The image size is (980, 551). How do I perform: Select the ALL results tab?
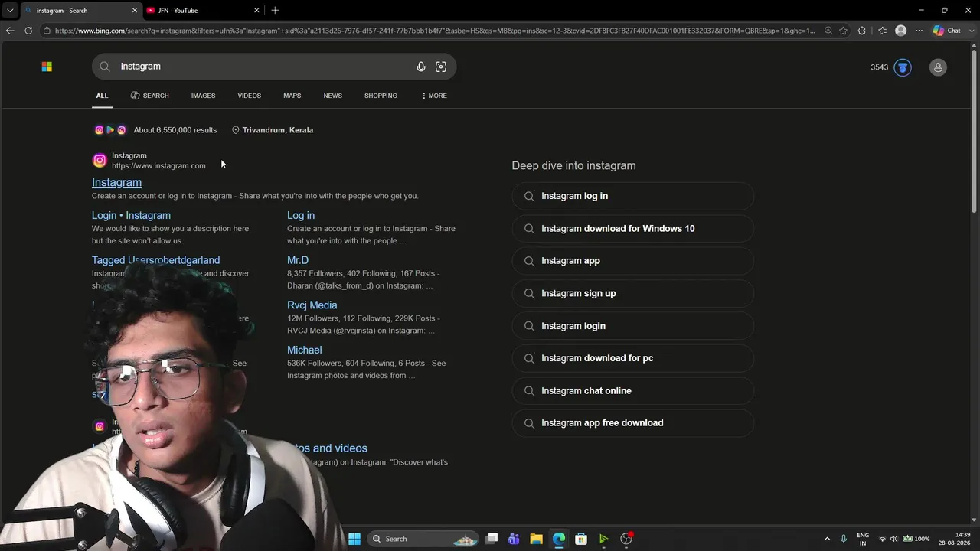(102, 96)
